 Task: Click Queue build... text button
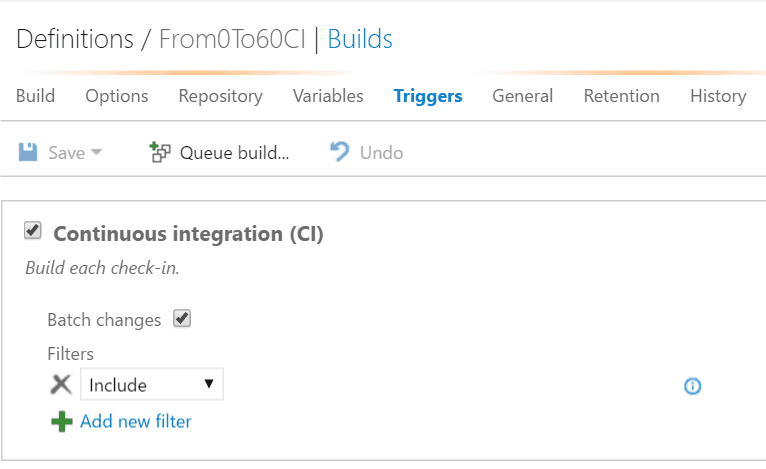click(x=234, y=152)
